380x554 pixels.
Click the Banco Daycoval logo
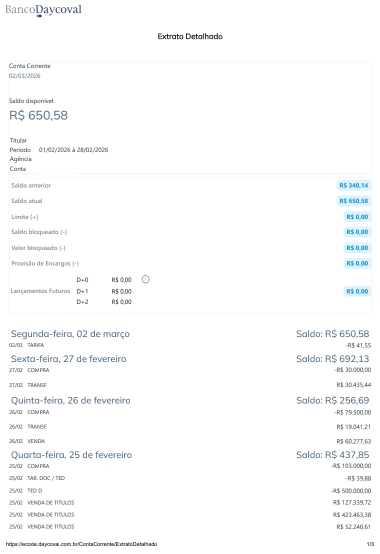43,10
